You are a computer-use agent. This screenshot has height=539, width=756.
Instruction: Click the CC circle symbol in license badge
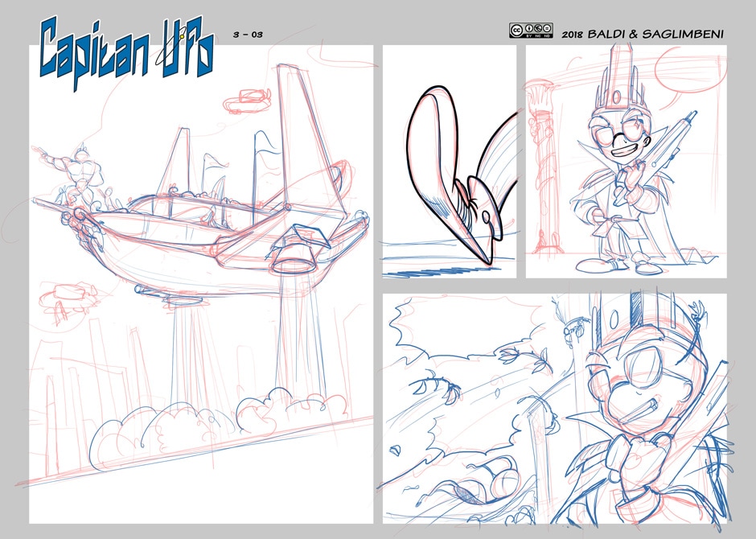pyautogui.click(x=515, y=31)
